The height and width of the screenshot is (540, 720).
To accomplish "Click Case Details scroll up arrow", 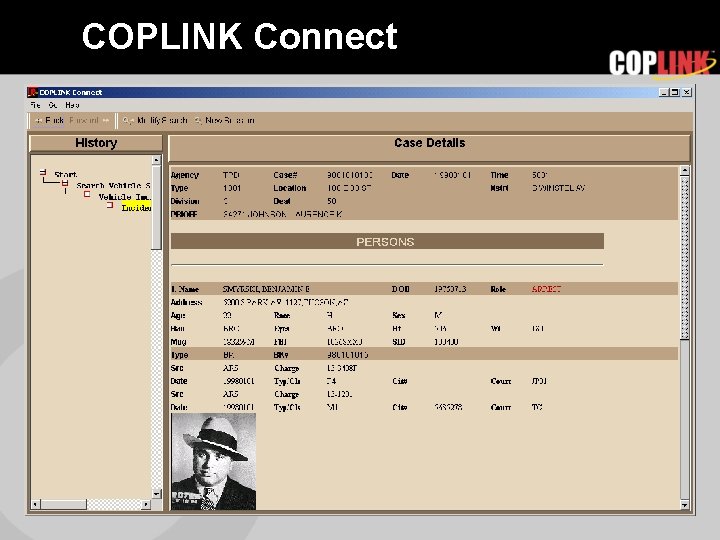I will tap(684, 170).
